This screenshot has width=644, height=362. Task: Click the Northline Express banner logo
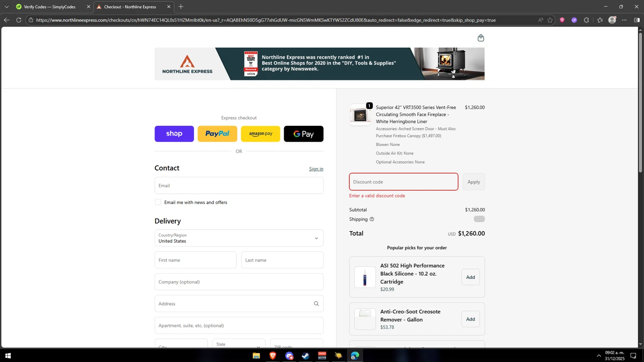tap(187, 64)
